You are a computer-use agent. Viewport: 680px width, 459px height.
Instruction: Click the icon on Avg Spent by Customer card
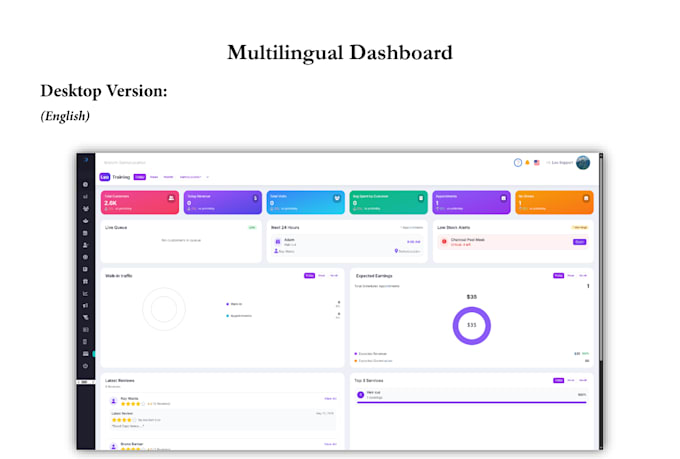tap(421, 198)
